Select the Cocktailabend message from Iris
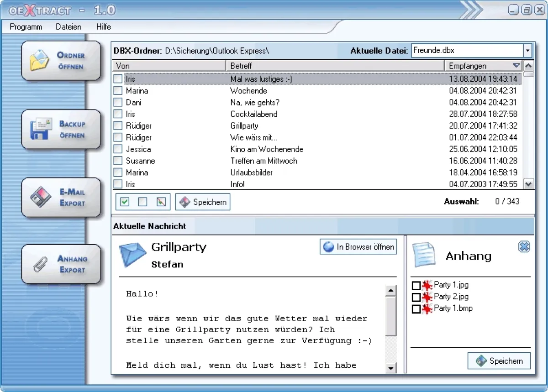The height and width of the screenshot is (392, 548). coord(253,114)
